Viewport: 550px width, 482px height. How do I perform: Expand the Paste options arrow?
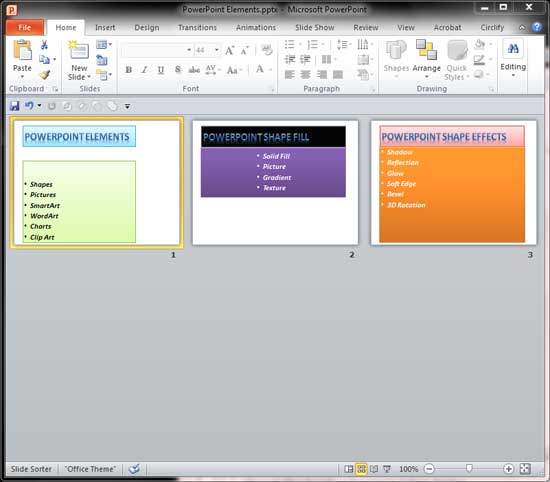(x=22, y=76)
